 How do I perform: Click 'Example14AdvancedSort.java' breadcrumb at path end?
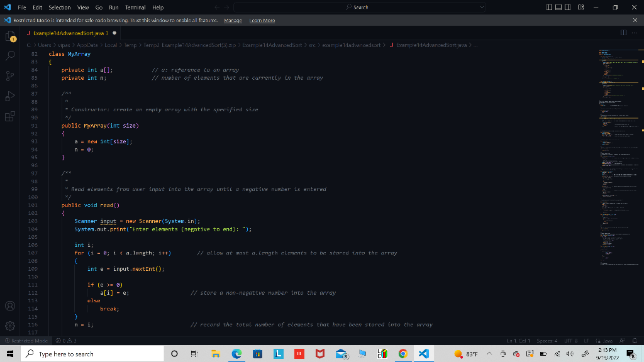point(431,45)
